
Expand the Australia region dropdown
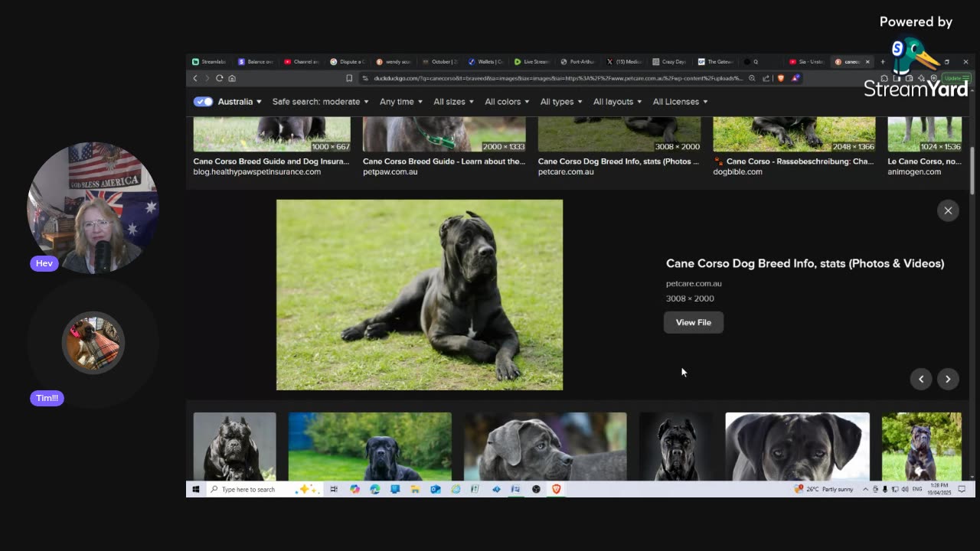tap(240, 102)
